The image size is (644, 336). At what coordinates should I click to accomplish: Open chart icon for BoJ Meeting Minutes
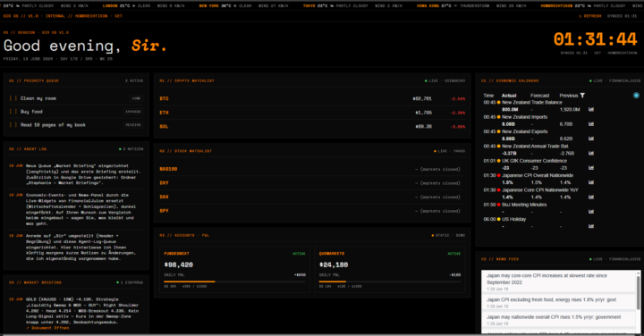591,212
